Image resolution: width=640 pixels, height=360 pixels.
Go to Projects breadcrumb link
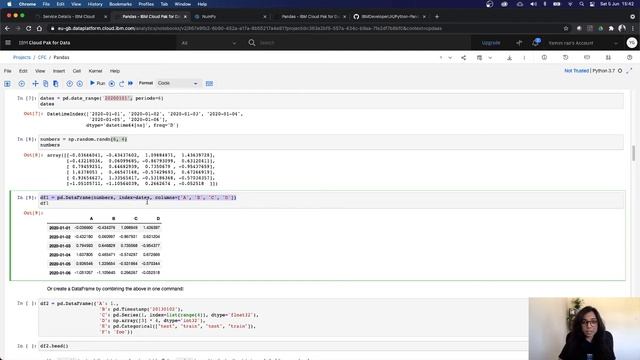[22, 58]
